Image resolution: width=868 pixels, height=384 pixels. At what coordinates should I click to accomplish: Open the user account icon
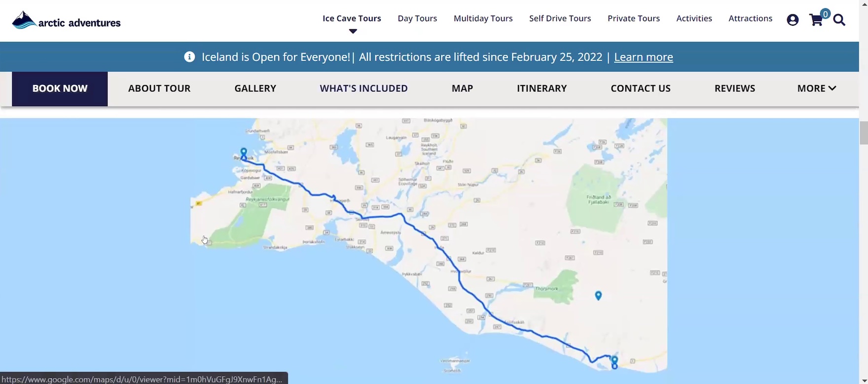pos(793,20)
